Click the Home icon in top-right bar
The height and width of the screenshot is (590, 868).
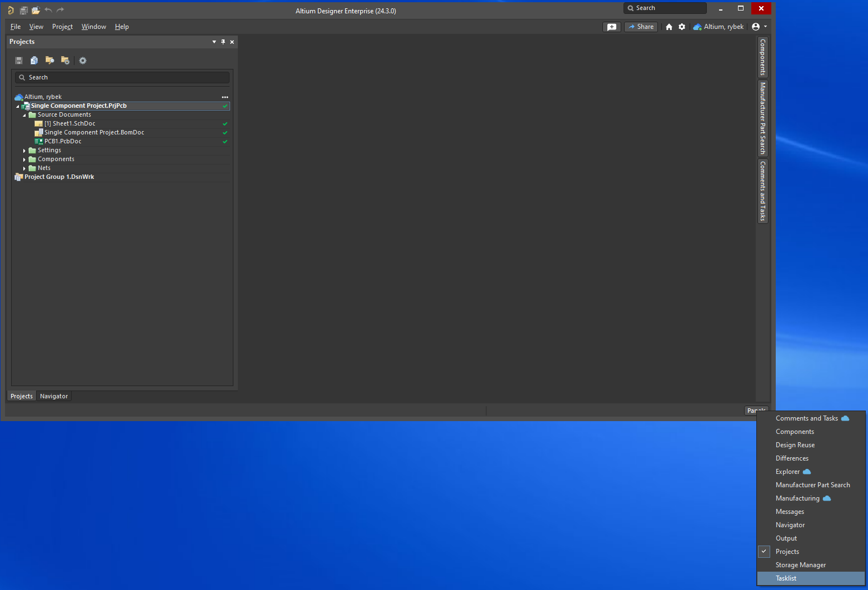click(x=669, y=27)
